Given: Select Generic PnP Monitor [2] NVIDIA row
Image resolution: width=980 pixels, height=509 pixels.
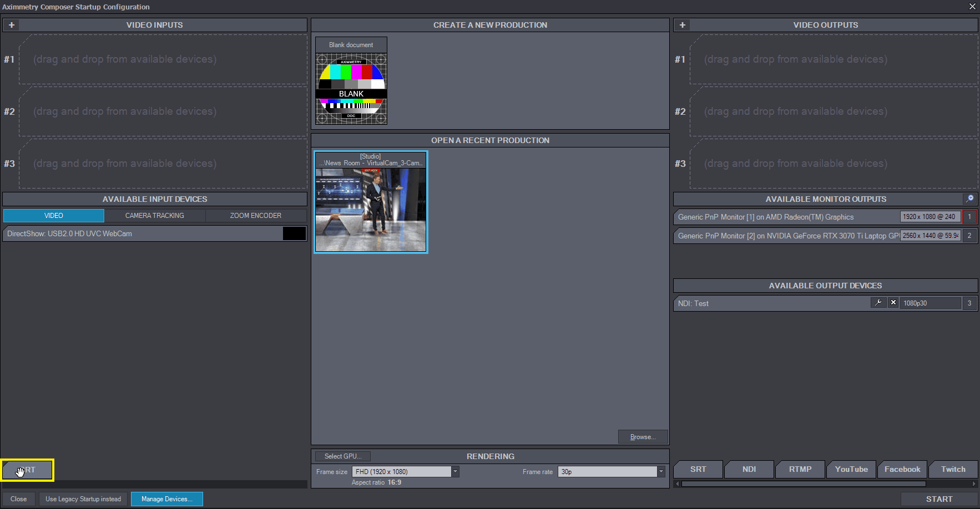Looking at the screenshot, I should click(x=825, y=236).
